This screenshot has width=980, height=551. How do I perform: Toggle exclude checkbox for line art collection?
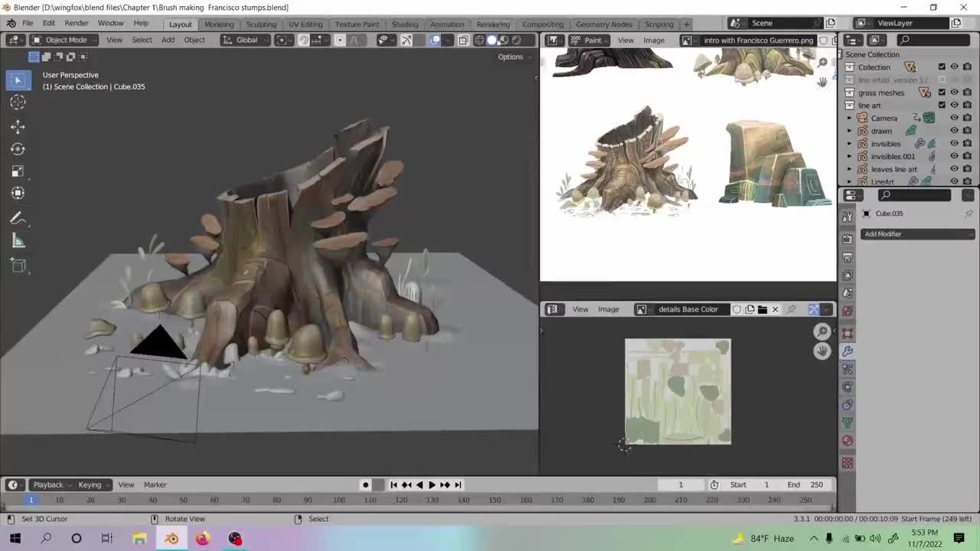pos(942,105)
